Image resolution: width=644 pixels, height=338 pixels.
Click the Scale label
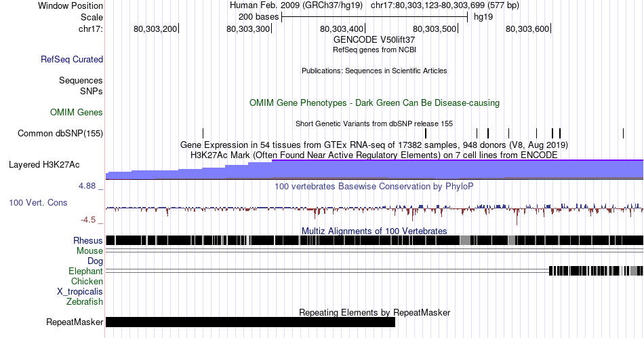click(92, 17)
